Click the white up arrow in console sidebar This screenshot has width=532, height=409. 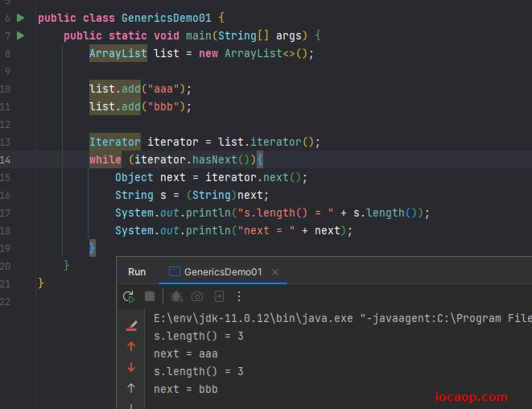(131, 388)
